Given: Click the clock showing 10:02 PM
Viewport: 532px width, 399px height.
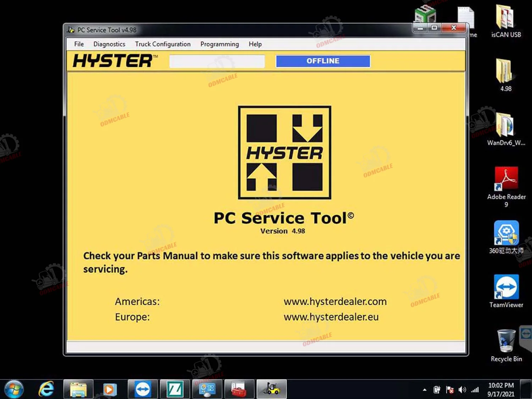Looking at the screenshot, I should point(500,389).
